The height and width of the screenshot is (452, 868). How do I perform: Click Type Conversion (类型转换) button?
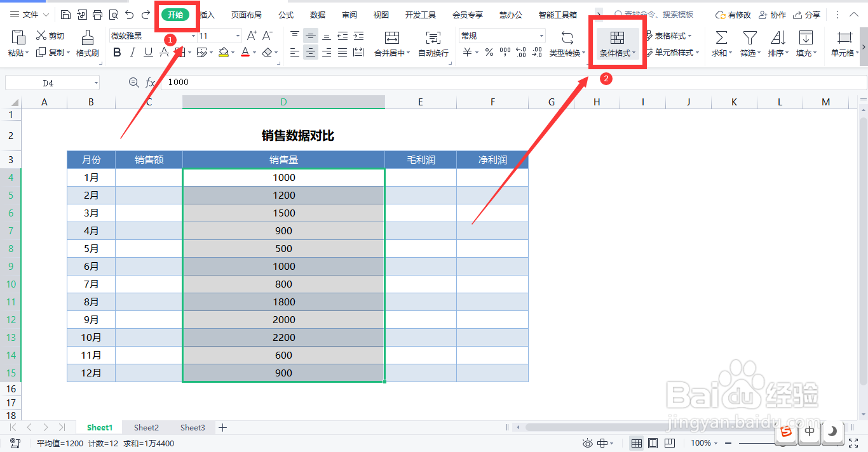pos(567,44)
